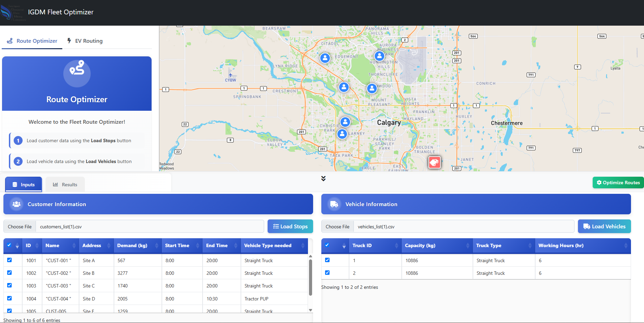Select customer marker west of Mount Pleasant
The image size is (644, 323).
point(344,87)
